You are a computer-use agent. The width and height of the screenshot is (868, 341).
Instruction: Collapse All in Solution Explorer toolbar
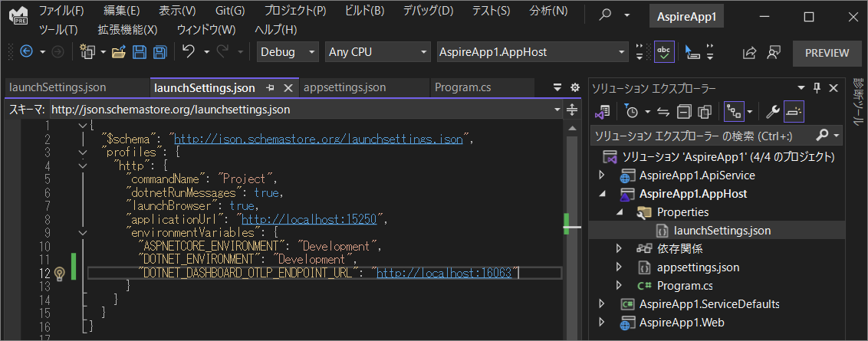pos(684,112)
